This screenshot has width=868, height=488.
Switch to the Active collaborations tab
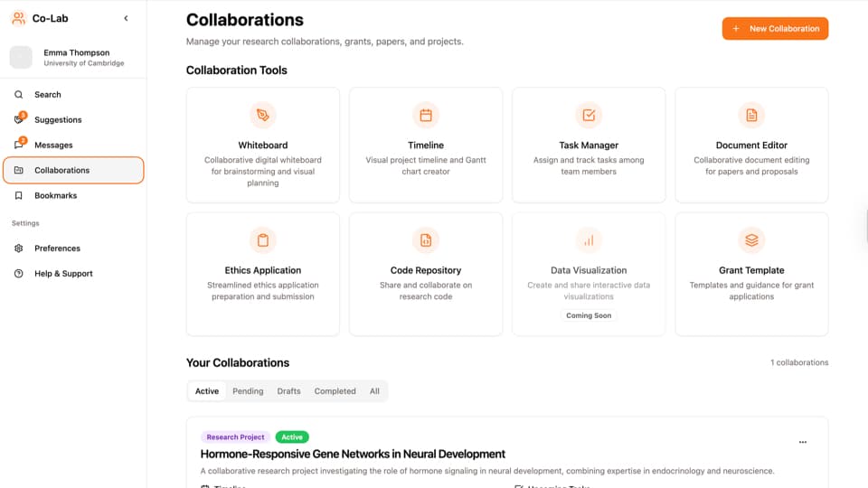pos(207,391)
